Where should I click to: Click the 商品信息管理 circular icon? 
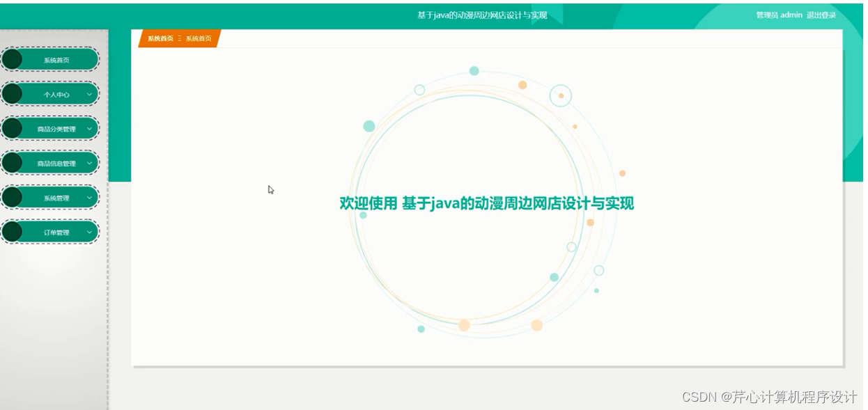pos(13,162)
